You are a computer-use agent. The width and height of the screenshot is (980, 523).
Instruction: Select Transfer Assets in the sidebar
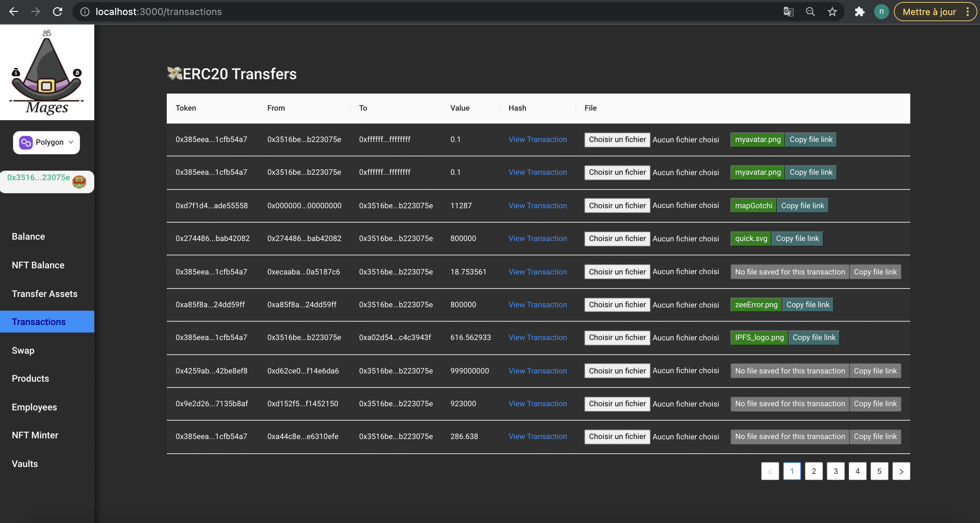[x=44, y=294]
